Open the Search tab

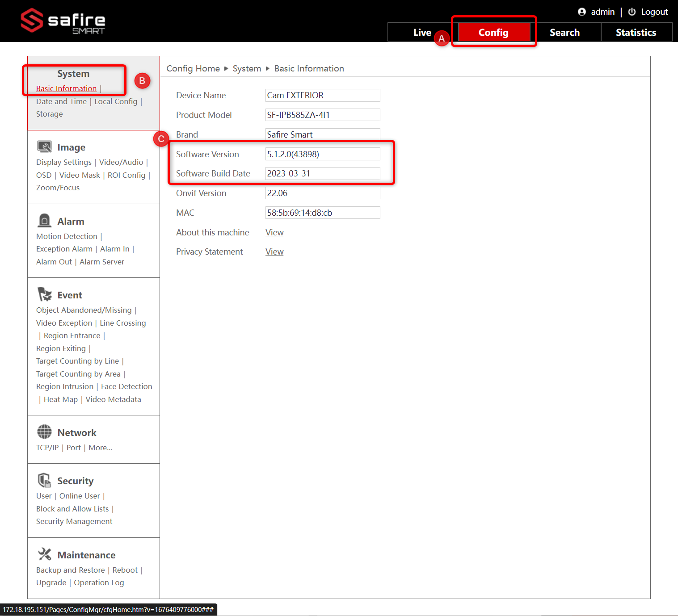pyautogui.click(x=564, y=33)
